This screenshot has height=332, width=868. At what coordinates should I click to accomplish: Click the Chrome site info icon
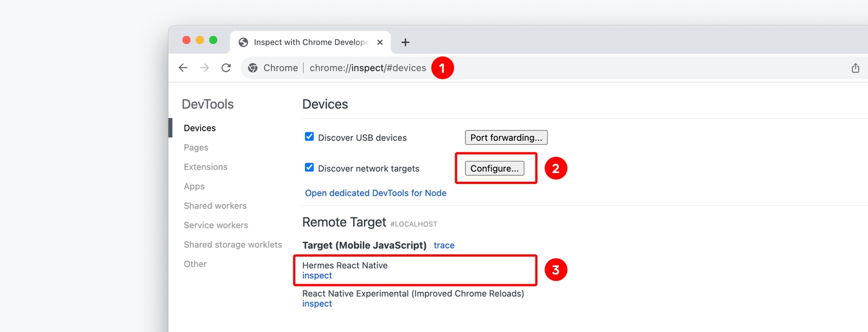click(x=253, y=68)
